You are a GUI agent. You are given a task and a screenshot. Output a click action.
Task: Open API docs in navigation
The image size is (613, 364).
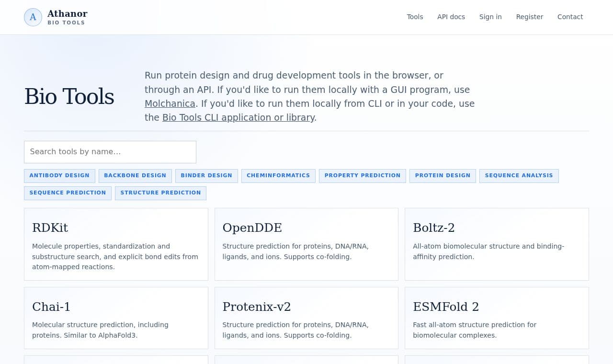[451, 17]
